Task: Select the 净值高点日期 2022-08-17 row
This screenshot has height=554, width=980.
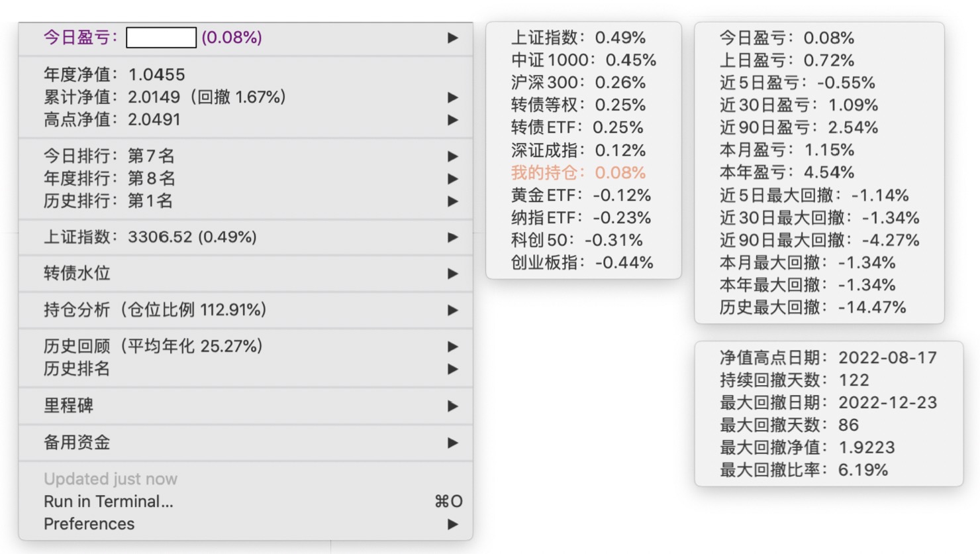Action: point(828,358)
